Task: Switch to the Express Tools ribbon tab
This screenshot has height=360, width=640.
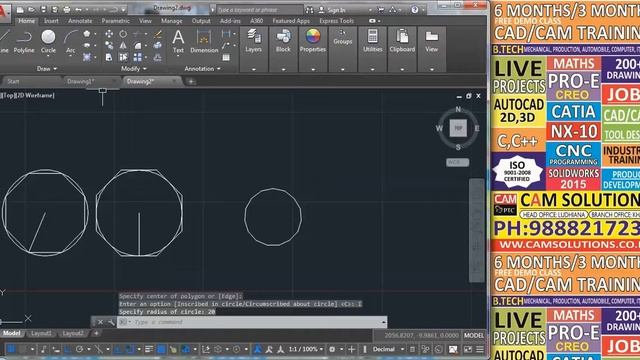Action: pyautogui.click(x=336, y=21)
